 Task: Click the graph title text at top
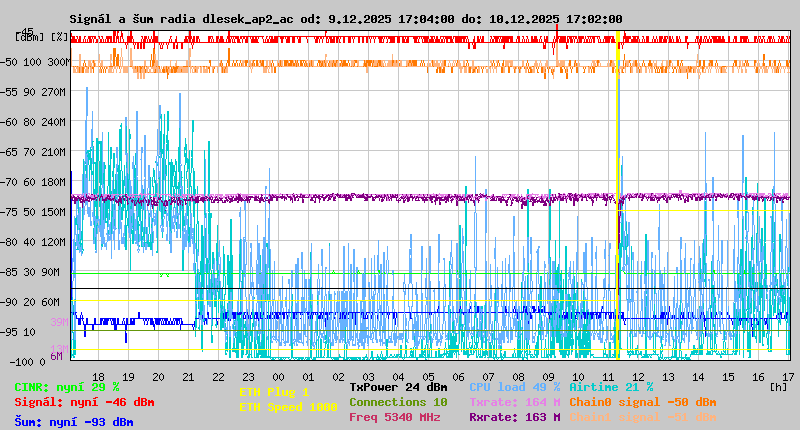(345, 19)
